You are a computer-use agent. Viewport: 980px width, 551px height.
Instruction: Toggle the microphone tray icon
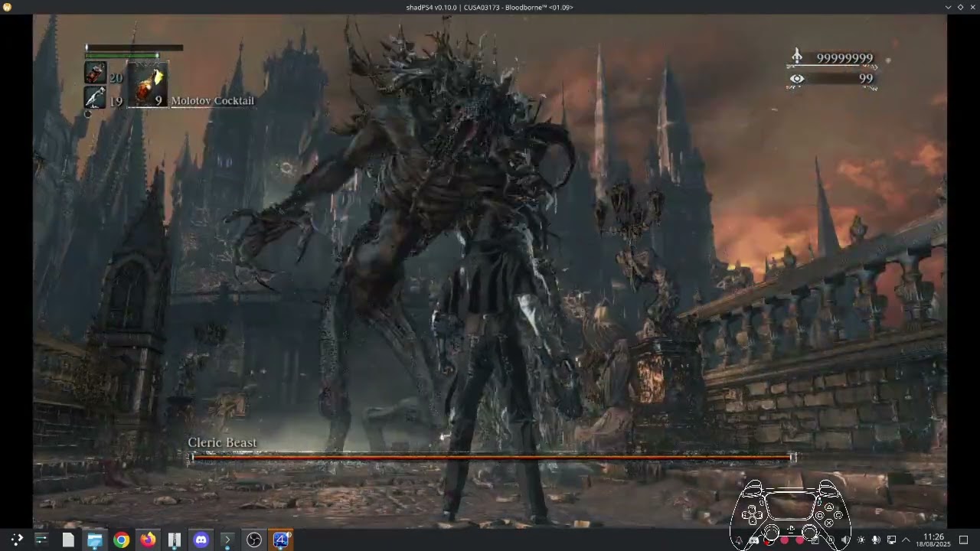tap(876, 540)
